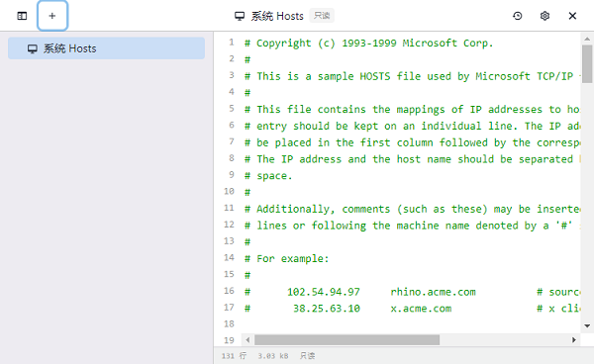Click hostname x.acme.com
The height and width of the screenshot is (364, 594).
coord(421,309)
